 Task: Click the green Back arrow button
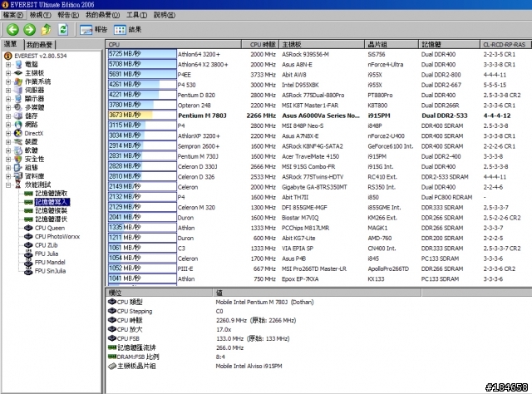coord(13,30)
